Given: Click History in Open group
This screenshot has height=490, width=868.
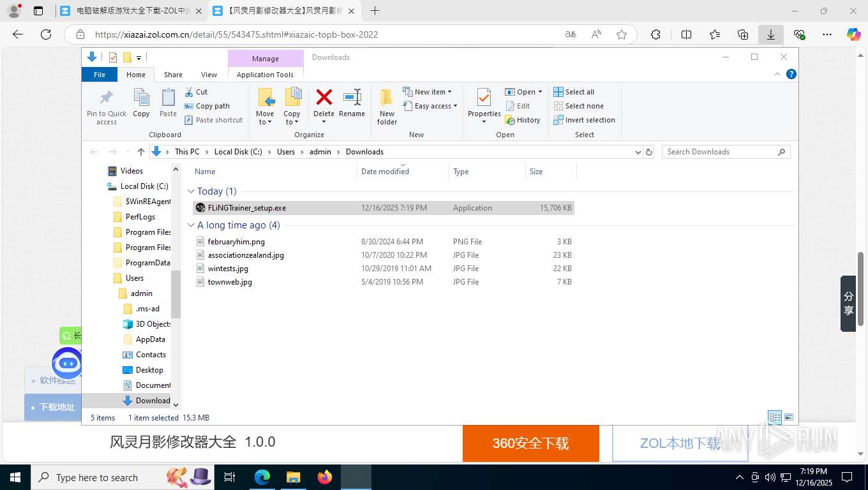Looking at the screenshot, I should [x=523, y=120].
